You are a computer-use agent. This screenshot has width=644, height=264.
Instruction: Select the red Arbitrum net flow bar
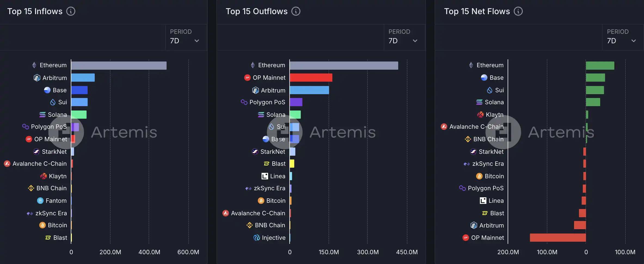point(580,225)
